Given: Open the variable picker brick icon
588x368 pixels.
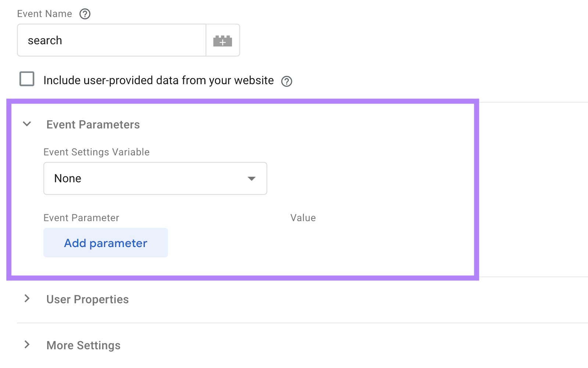Looking at the screenshot, I should [223, 40].
